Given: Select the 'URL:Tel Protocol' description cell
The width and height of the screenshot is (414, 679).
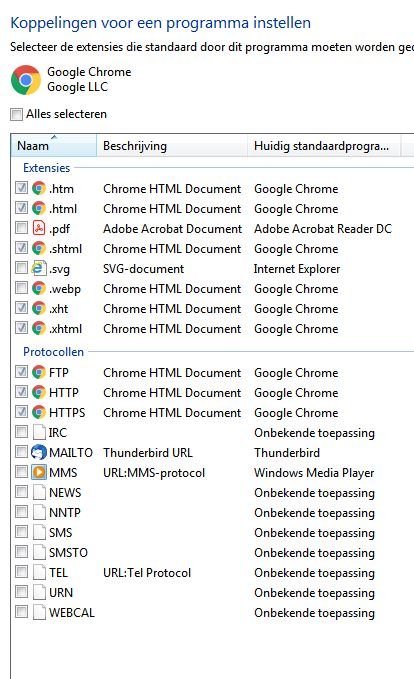Looking at the screenshot, I should [x=147, y=573].
